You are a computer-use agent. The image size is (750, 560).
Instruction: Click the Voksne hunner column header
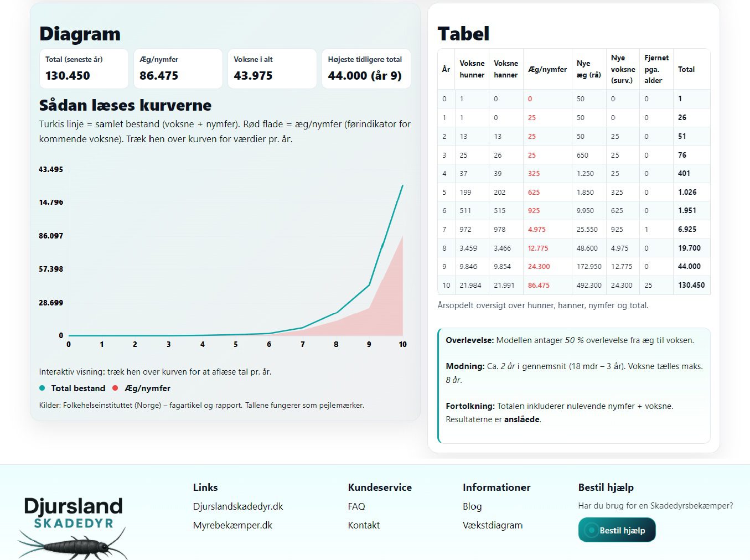(472, 69)
